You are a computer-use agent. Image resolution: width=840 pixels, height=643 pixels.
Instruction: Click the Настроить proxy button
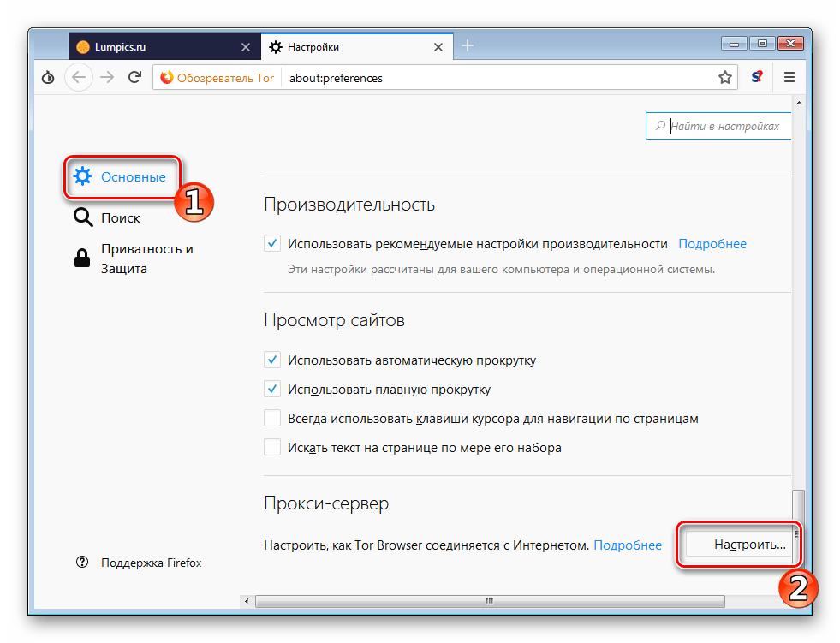pos(739,545)
